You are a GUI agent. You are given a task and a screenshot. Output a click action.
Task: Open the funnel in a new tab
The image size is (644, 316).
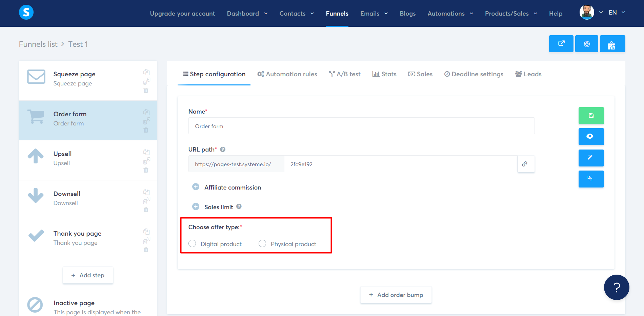tap(561, 44)
